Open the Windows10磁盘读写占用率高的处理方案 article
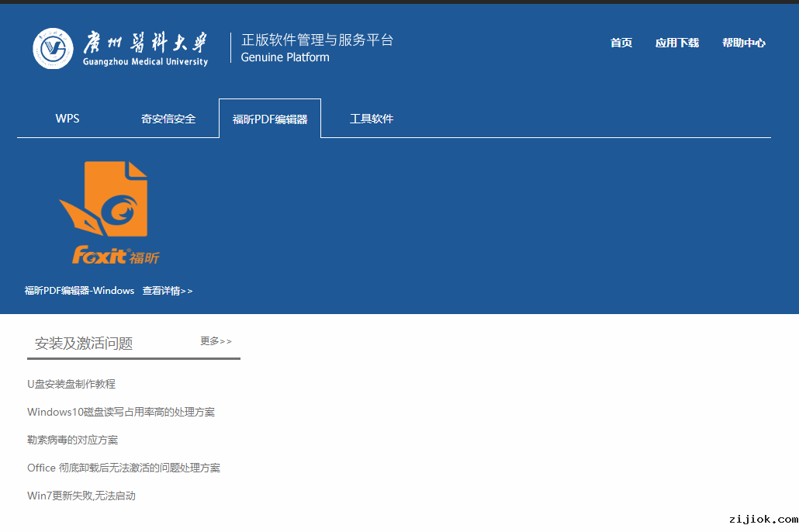Image resolution: width=799 pixels, height=532 pixels. [x=121, y=412]
